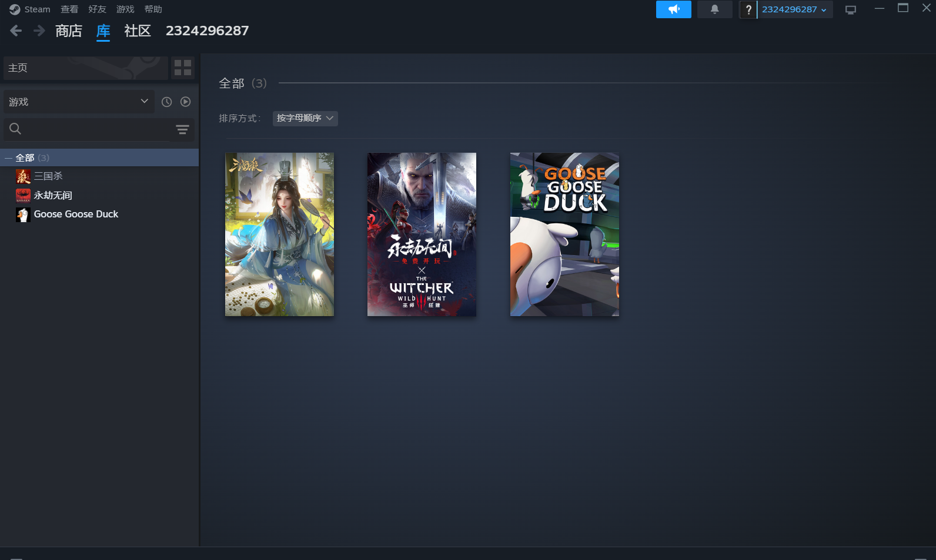This screenshot has width=936, height=560.
Task: Click the 全部 (3) section heading
Action: click(243, 83)
